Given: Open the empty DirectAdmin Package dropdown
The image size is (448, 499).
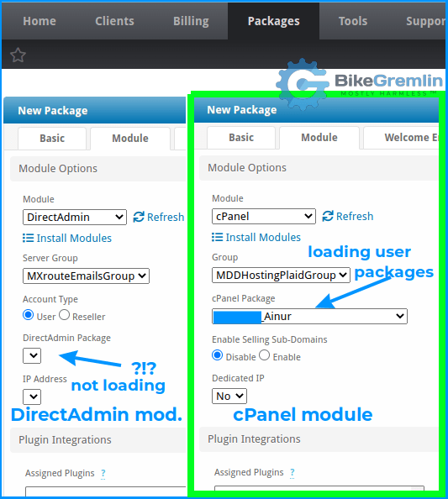Looking at the screenshot, I should (x=32, y=355).
